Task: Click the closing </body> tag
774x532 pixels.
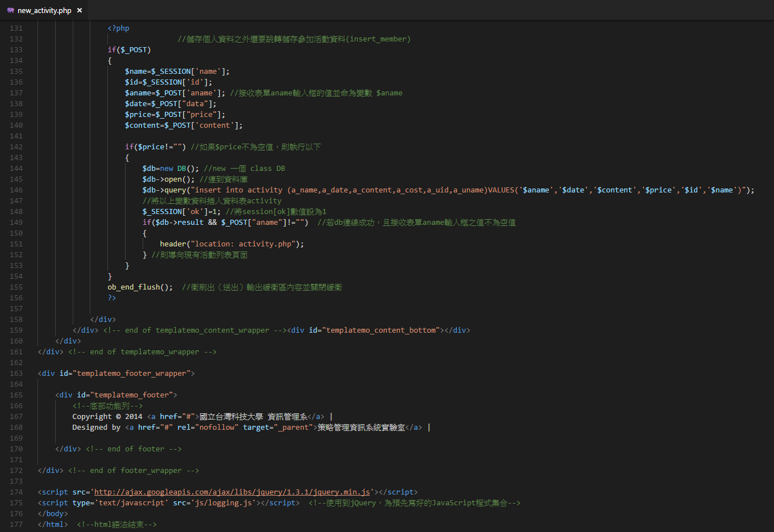Action: click(x=53, y=513)
